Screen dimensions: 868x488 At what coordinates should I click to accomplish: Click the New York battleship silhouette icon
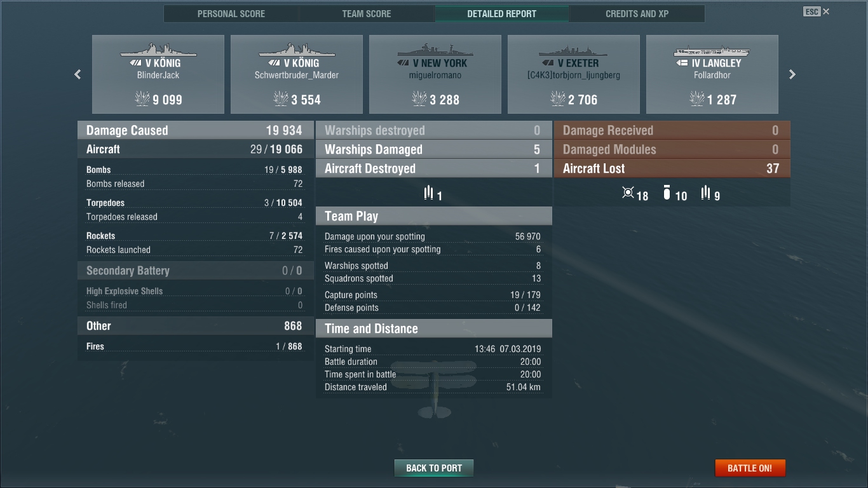pyautogui.click(x=435, y=50)
